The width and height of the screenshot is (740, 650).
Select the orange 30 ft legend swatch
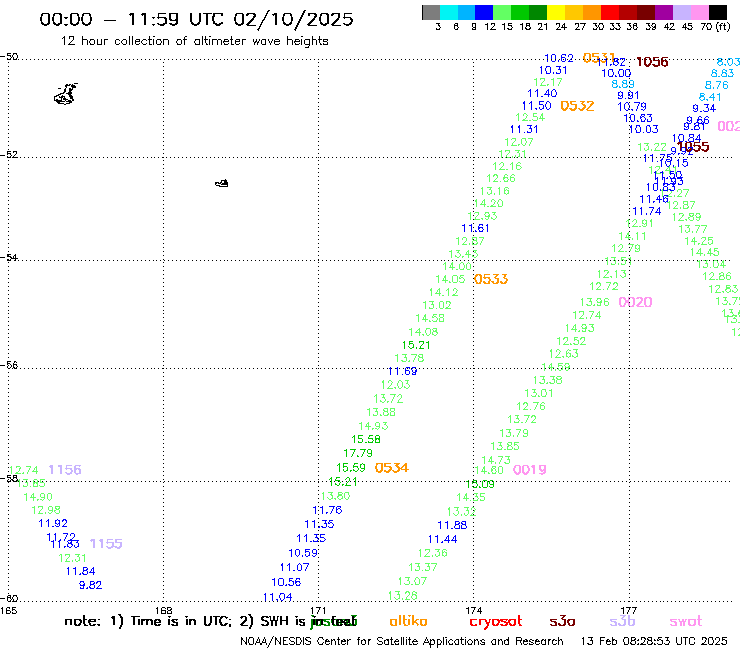point(592,12)
